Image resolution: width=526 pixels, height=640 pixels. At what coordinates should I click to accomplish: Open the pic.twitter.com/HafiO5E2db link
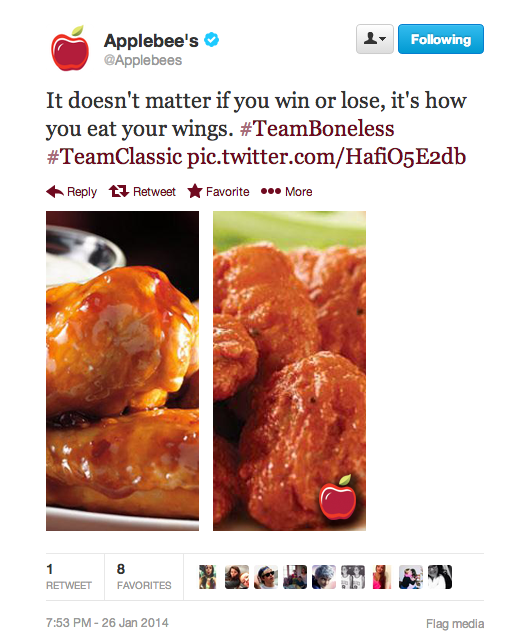[x=326, y=157]
